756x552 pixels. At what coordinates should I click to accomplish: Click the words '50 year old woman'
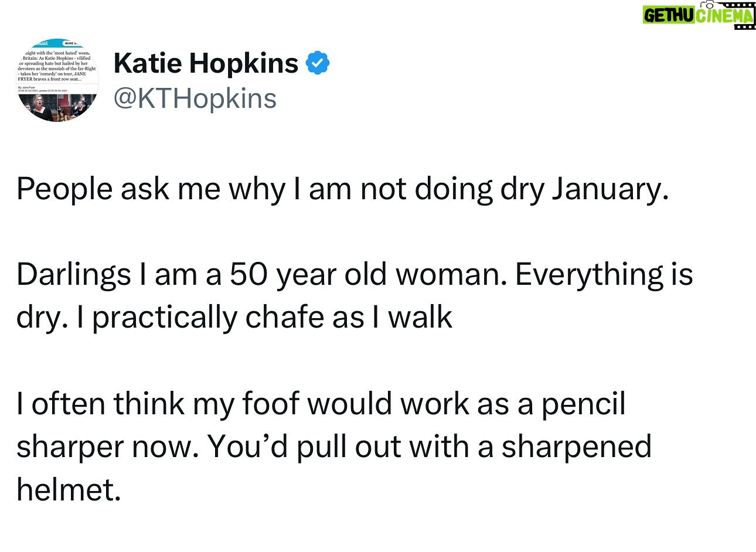[x=369, y=275]
